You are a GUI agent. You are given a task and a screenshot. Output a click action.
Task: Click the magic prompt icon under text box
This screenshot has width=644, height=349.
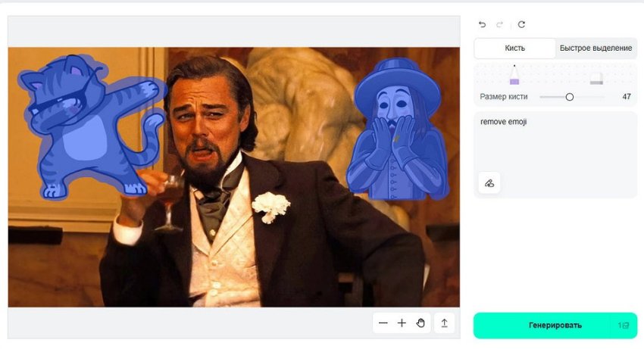489,182
